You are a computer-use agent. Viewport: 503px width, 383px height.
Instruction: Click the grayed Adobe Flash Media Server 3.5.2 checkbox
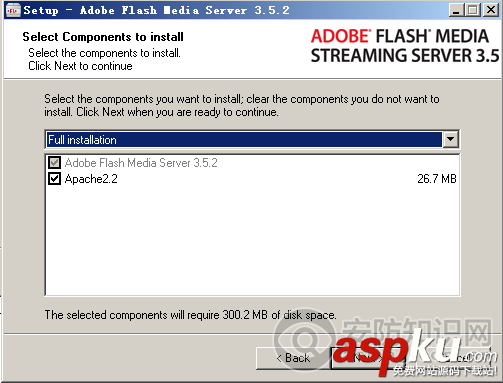(x=54, y=163)
